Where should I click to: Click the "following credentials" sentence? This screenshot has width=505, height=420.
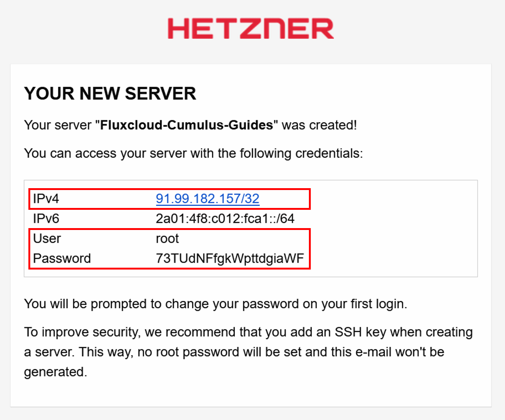[193, 153]
